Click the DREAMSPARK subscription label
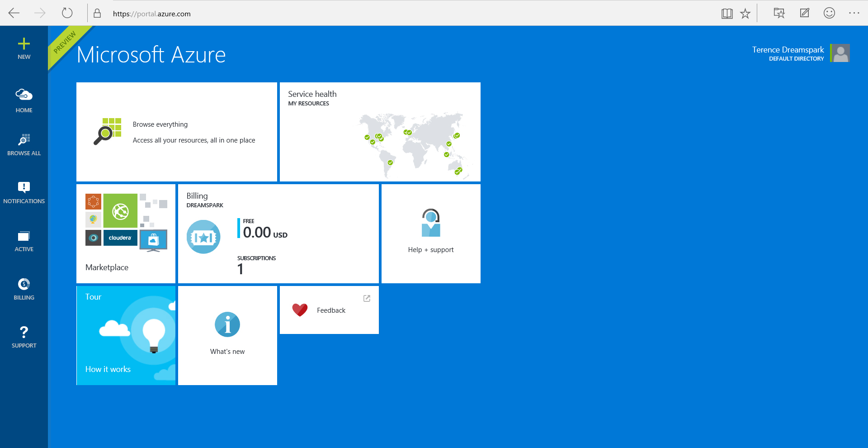This screenshot has width=868, height=448. pos(205,205)
